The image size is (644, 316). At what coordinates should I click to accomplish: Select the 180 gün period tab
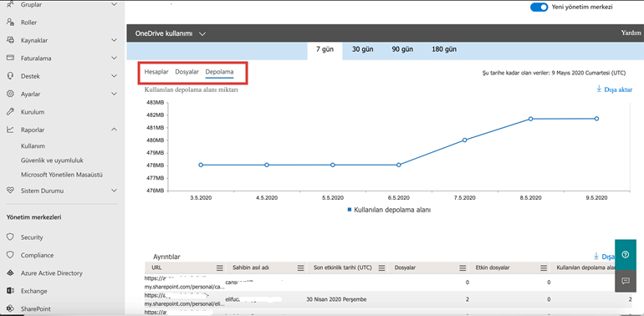pos(444,49)
